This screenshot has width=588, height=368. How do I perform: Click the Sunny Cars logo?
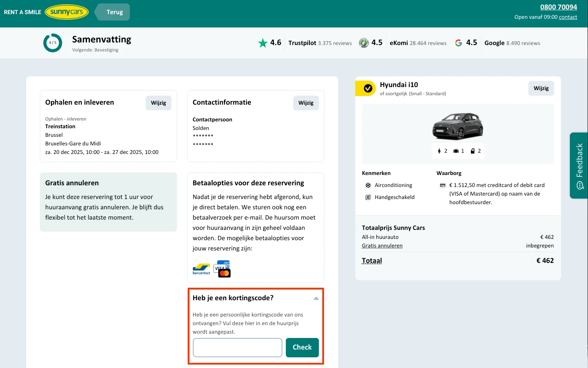[x=66, y=12]
